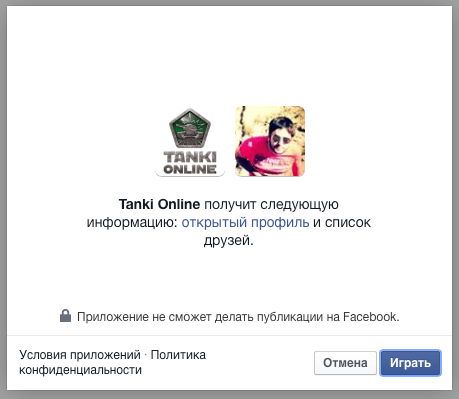The width and height of the screenshot is (459, 399).
Task: Click the user profile photo thumbnail
Action: (x=270, y=141)
